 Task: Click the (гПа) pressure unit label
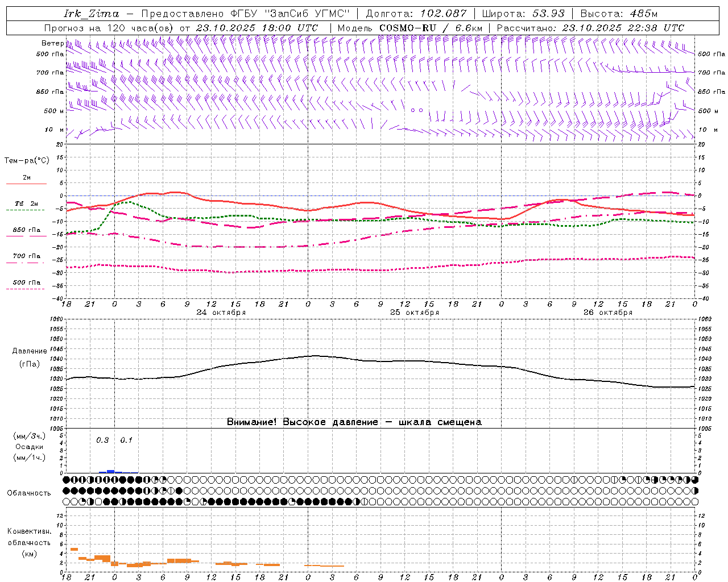coord(30,364)
